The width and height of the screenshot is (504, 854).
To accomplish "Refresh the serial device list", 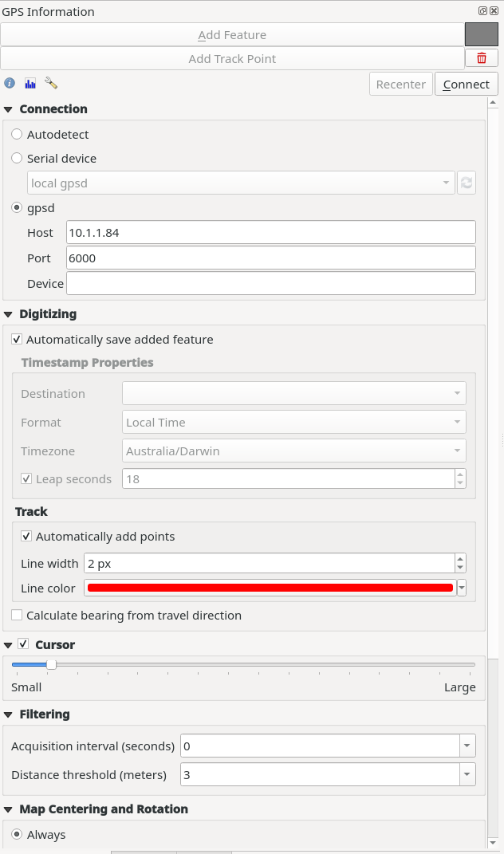I will click(x=467, y=182).
